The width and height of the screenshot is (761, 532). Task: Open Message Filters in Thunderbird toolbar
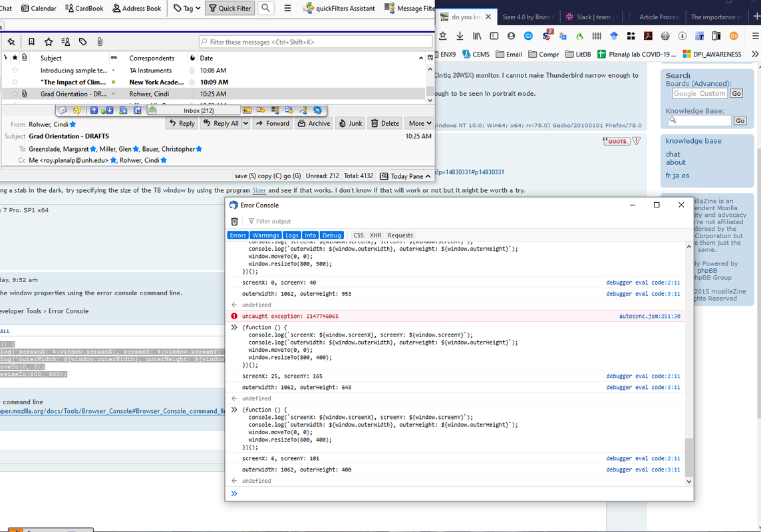coord(409,8)
